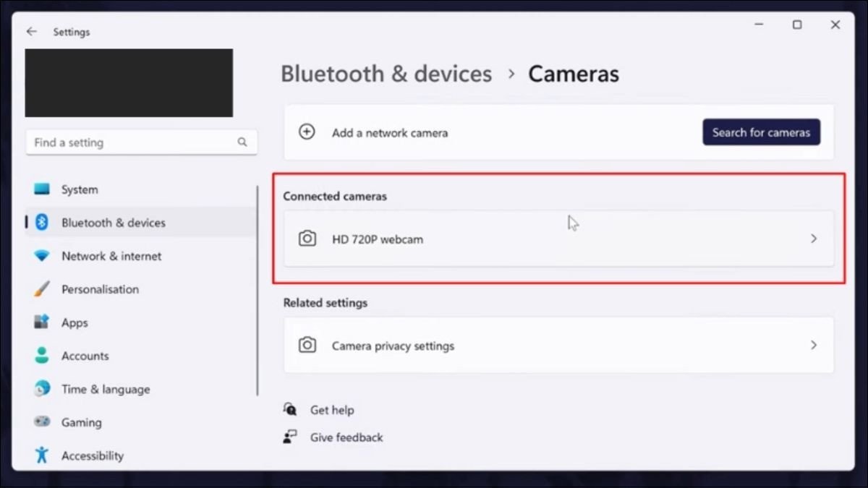
Task: Click the Gaming controller icon
Action: click(x=41, y=422)
